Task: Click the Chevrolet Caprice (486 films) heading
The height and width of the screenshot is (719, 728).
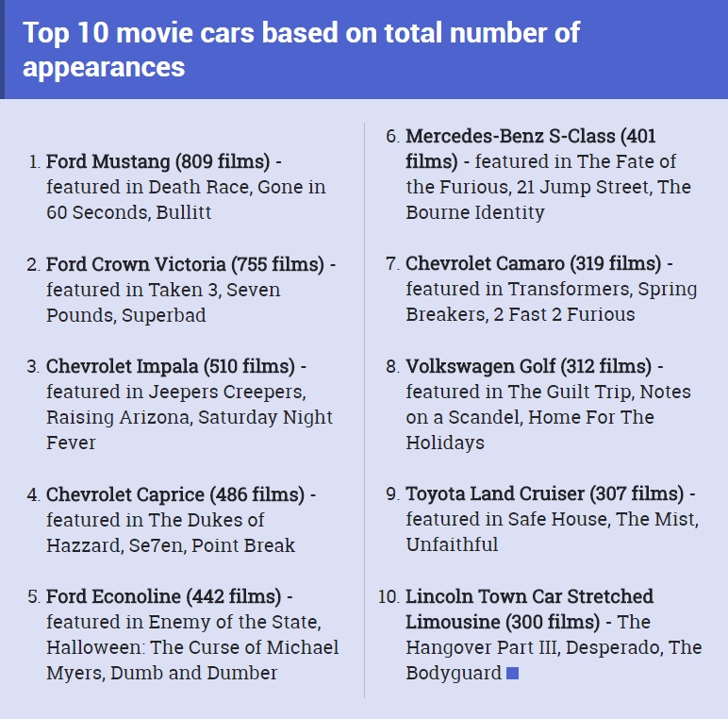Action: 174,494
